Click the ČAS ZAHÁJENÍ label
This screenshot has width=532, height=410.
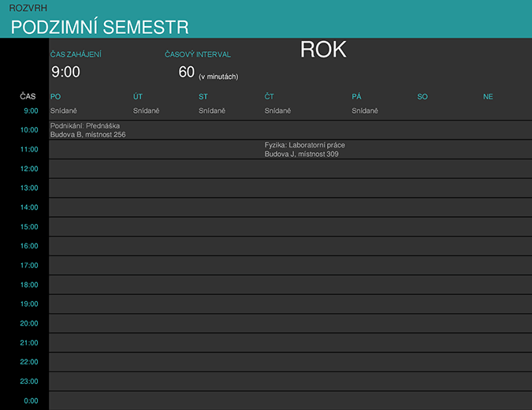(x=76, y=54)
